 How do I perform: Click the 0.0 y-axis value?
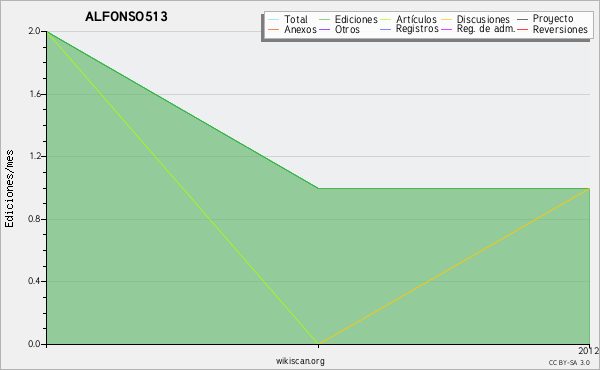point(34,344)
